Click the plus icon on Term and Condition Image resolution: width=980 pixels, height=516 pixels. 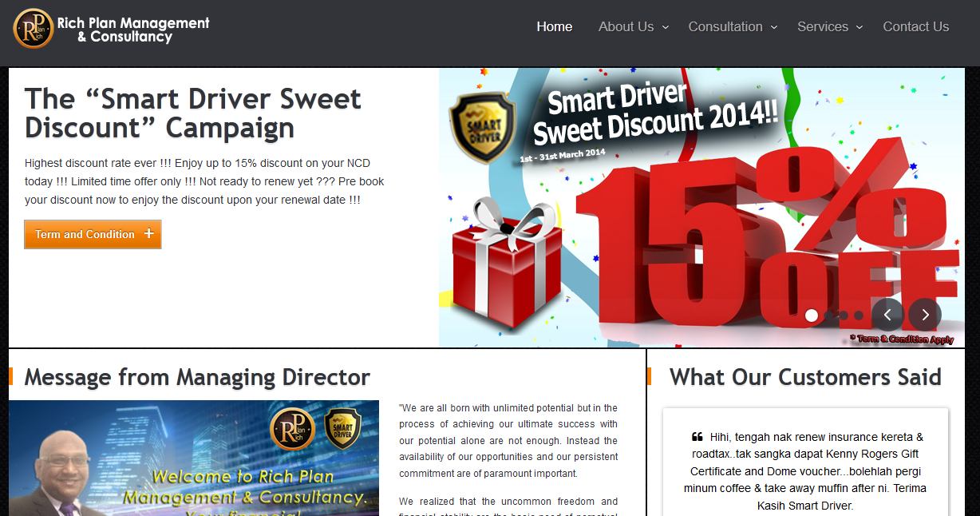148,234
